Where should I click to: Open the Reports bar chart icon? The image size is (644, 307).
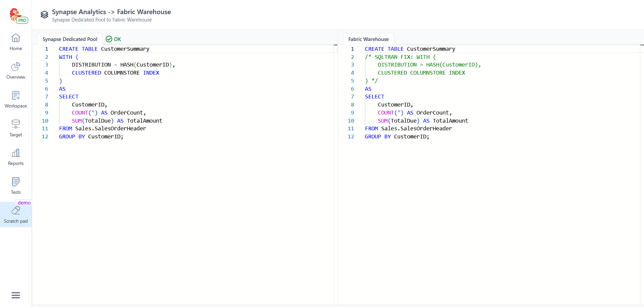[16, 153]
